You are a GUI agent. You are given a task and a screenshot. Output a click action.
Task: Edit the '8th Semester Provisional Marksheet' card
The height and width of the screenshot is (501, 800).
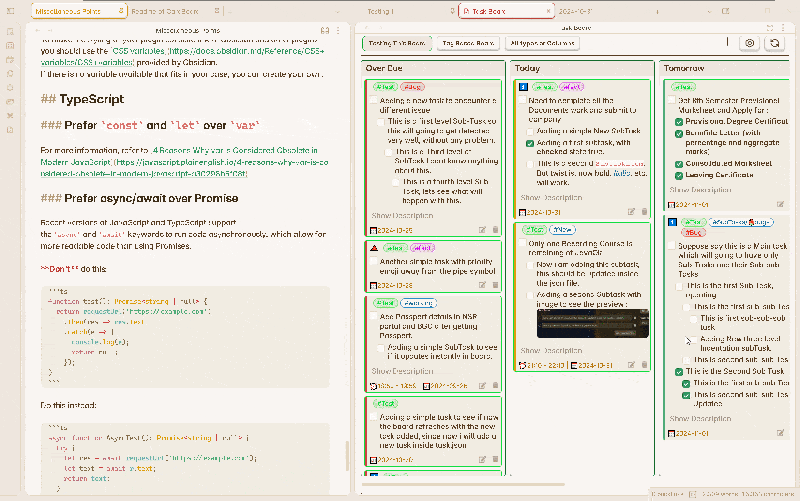780,204
